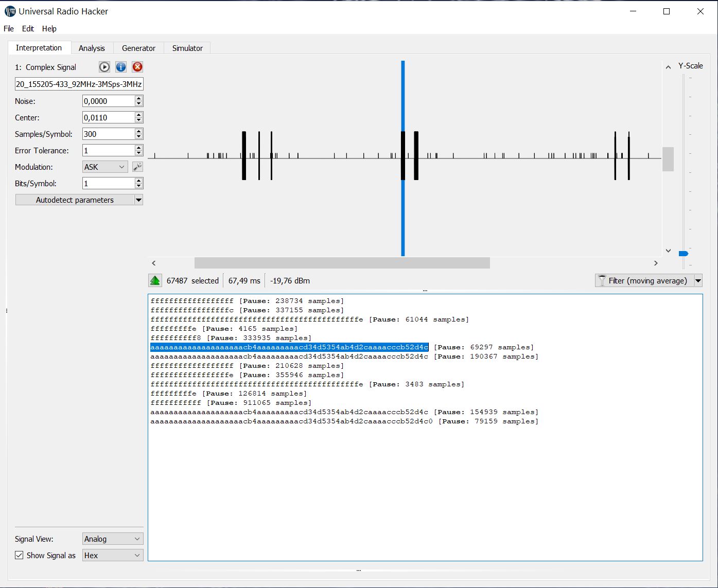
Task: Decrease Noise value with down arrow
Action: pyautogui.click(x=138, y=104)
